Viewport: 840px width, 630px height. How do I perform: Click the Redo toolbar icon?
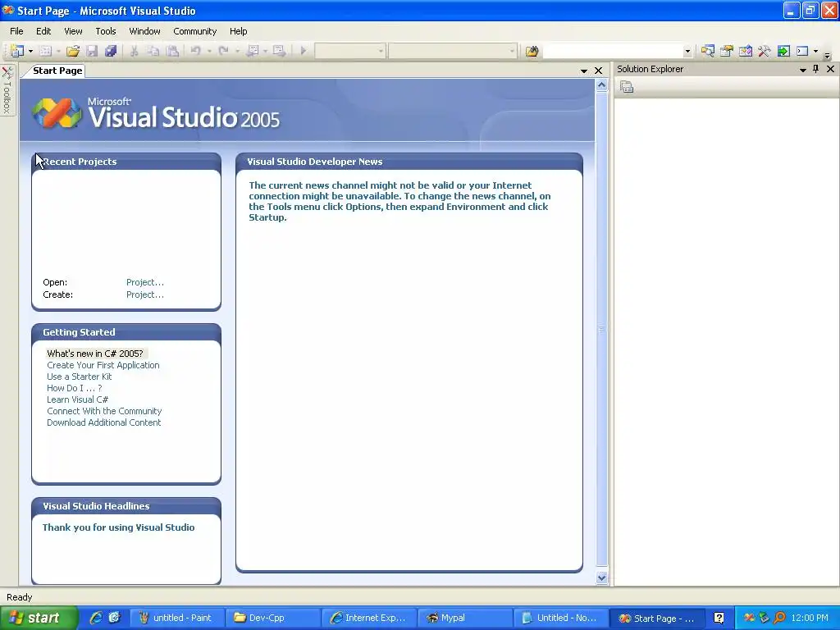coord(223,51)
